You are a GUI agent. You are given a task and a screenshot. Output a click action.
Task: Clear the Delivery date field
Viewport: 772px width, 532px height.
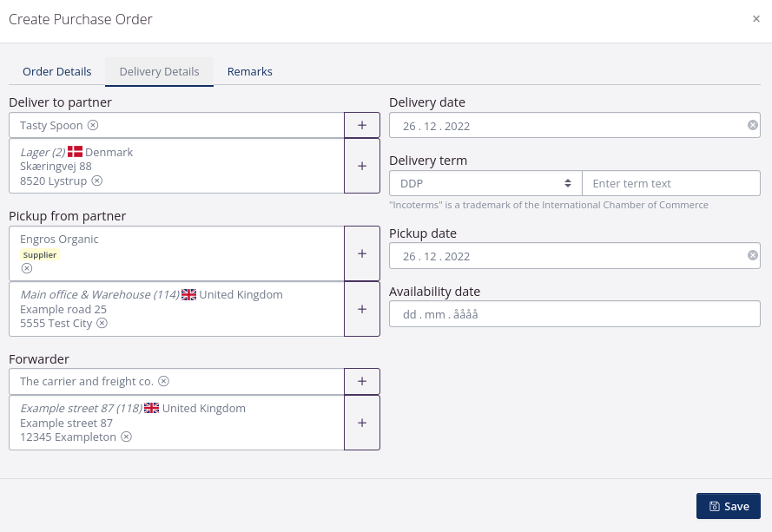pyautogui.click(x=752, y=124)
